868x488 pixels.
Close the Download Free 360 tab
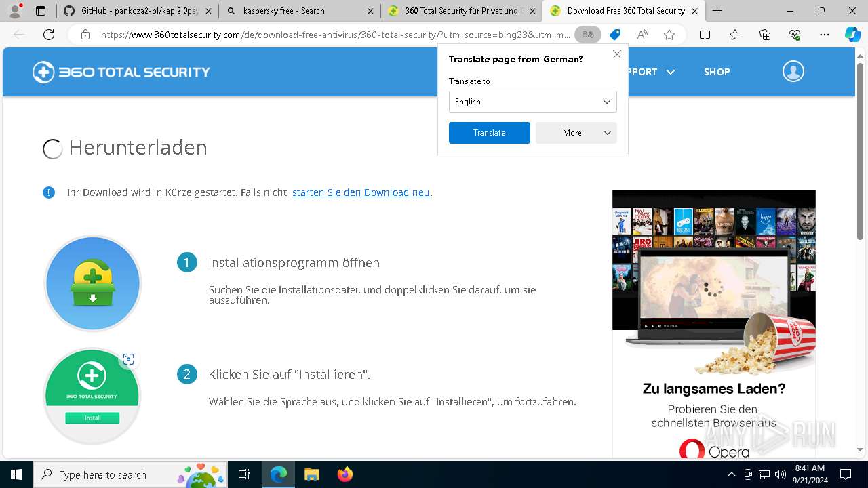(x=694, y=11)
